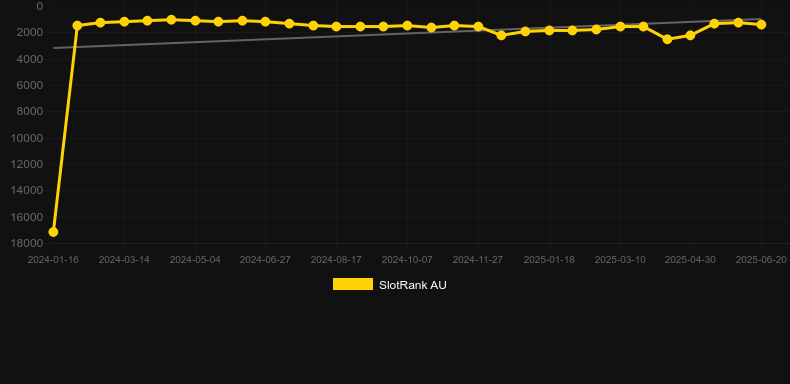Pick the data point above 2024-10-07
The image size is (790, 384).
[407, 25]
